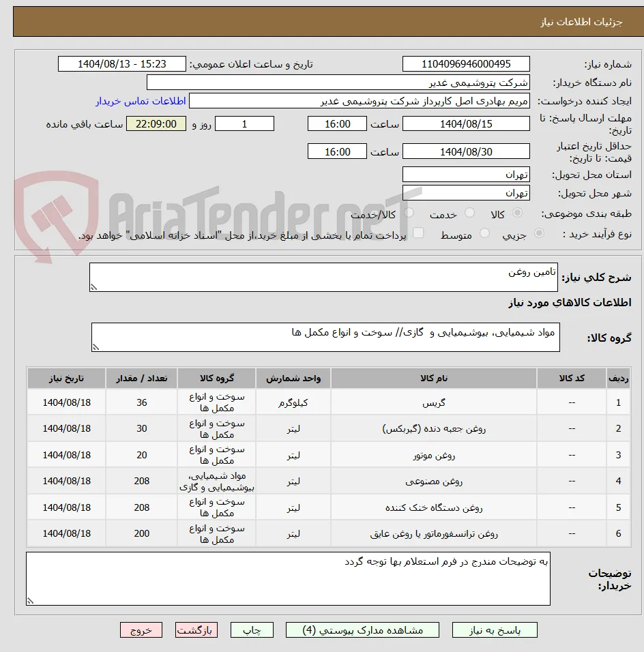Click the resize handle of توضیحات خریدار box
Image resolution: width=644 pixels, height=652 pixels.
click(x=31, y=601)
